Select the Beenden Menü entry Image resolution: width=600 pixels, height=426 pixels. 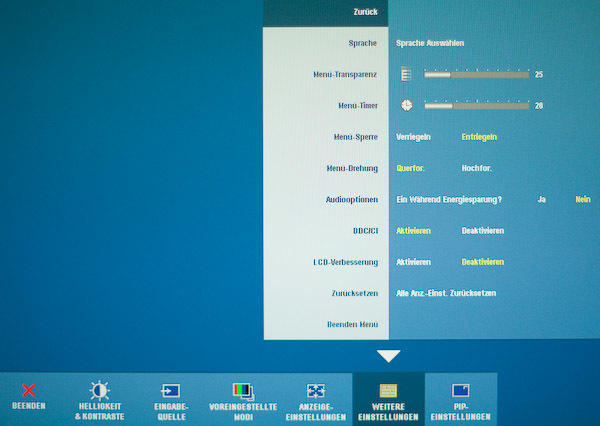point(352,325)
